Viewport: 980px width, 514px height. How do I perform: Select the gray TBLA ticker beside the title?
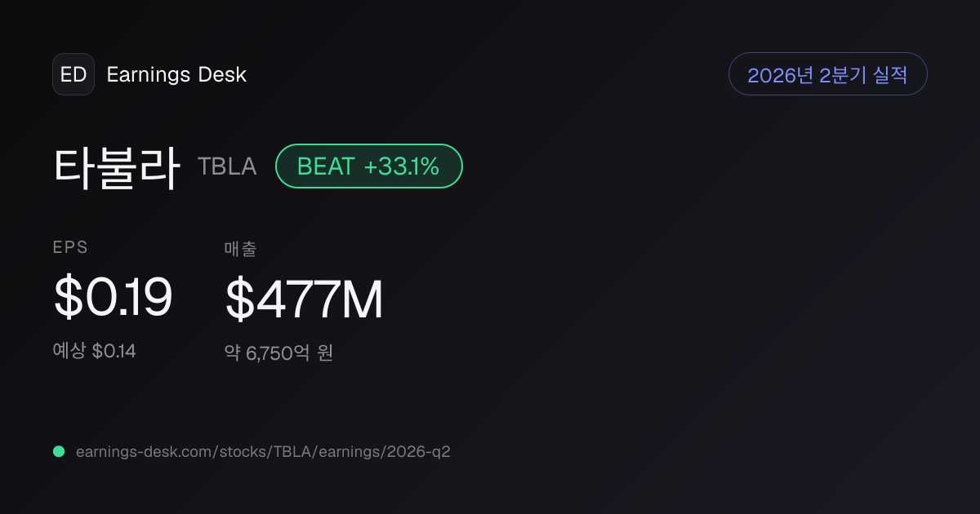[x=227, y=166]
